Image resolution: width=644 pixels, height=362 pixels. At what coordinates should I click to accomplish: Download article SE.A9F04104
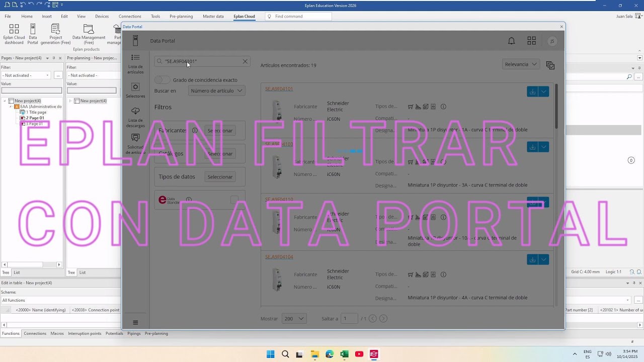pyautogui.click(x=532, y=259)
